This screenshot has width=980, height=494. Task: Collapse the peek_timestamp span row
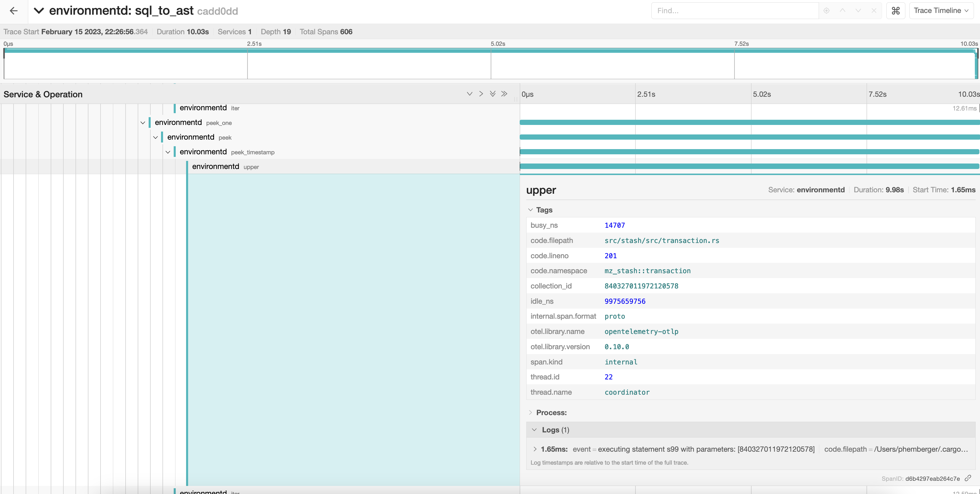click(168, 152)
